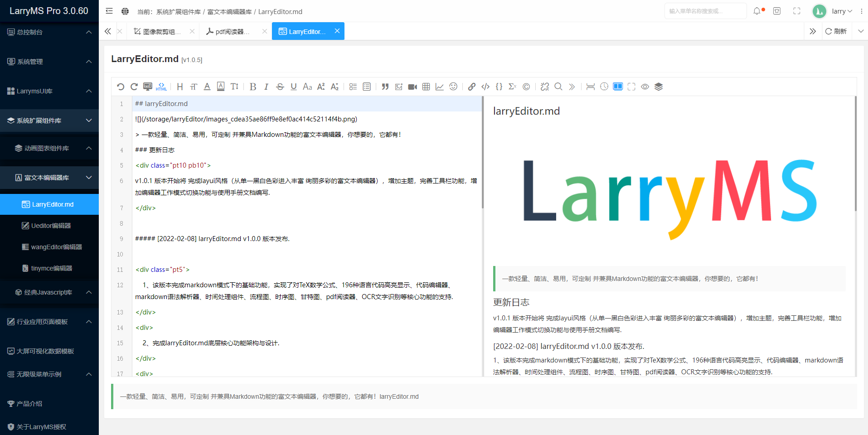This screenshot has width=868, height=435.
Task: Toggle browser fullscreen in top bar
Action: coord(797,11)
